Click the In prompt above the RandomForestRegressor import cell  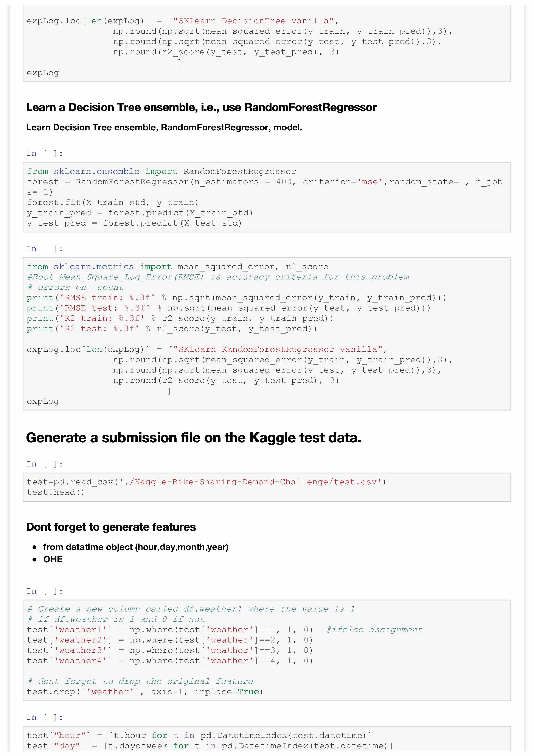pyautogui.click(x=44, y=153)
